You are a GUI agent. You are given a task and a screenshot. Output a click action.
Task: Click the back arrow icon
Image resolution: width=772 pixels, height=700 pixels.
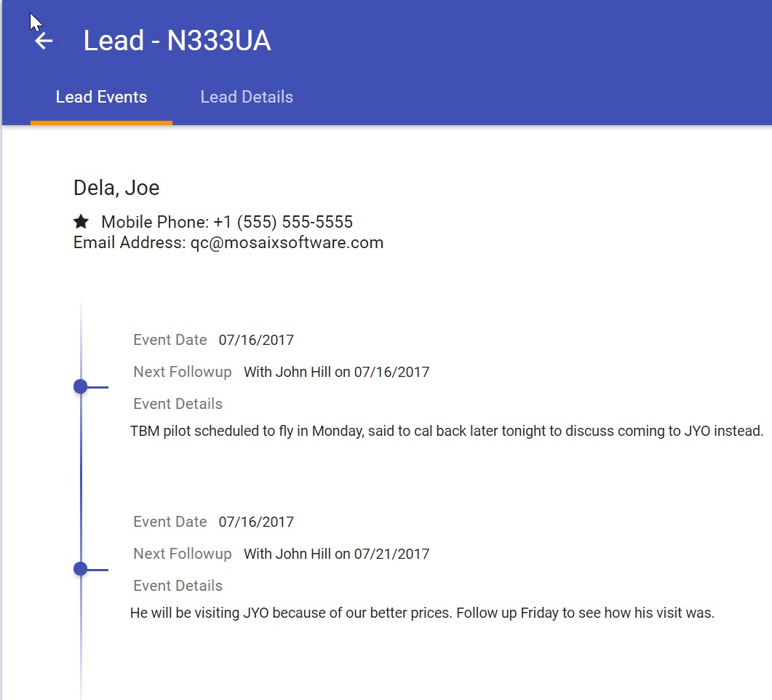pos(44,41)
